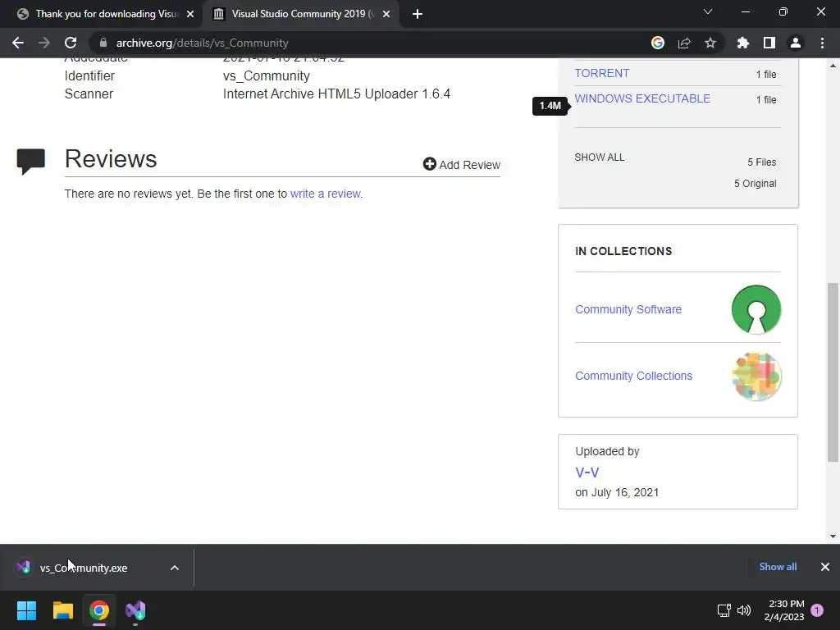
Task: Close the Visual Studio Community 2019 tab
Action: (386, 14)
